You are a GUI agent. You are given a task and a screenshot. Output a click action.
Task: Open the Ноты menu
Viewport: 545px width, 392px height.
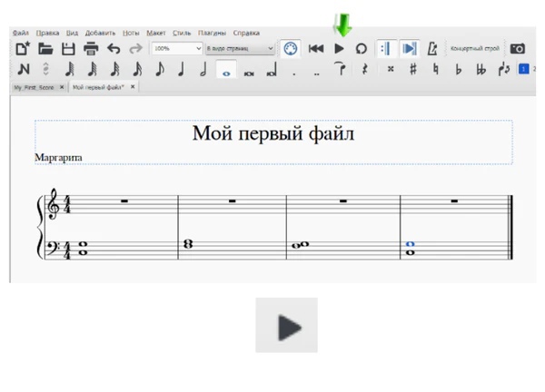(x=131, y=33)
